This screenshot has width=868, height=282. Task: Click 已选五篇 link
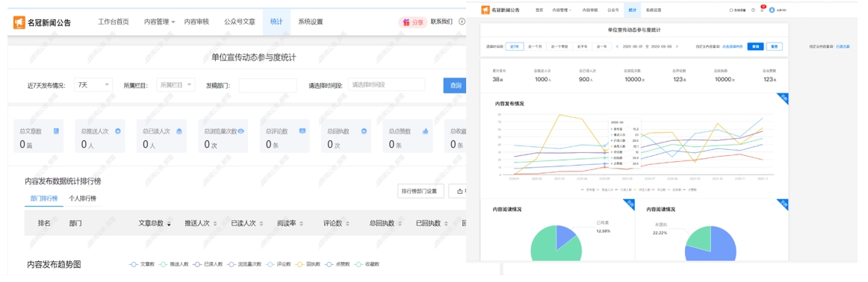(x=843, y=46)
